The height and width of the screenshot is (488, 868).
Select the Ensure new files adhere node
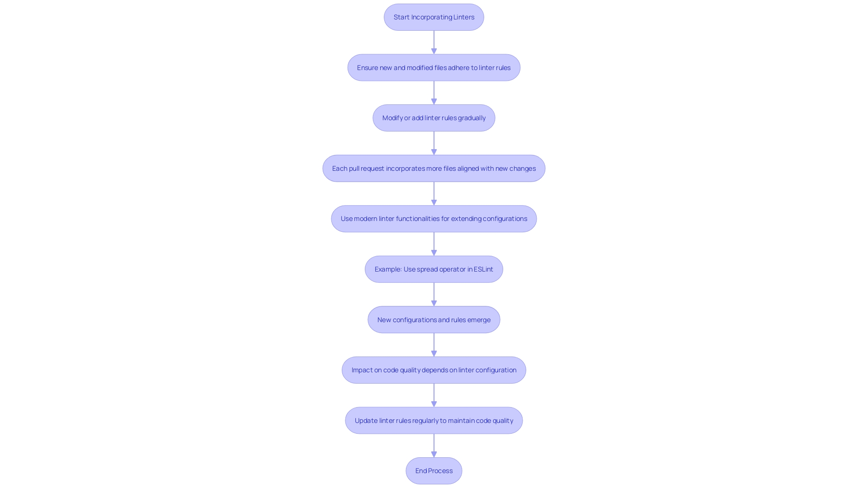tap(434, 67)
